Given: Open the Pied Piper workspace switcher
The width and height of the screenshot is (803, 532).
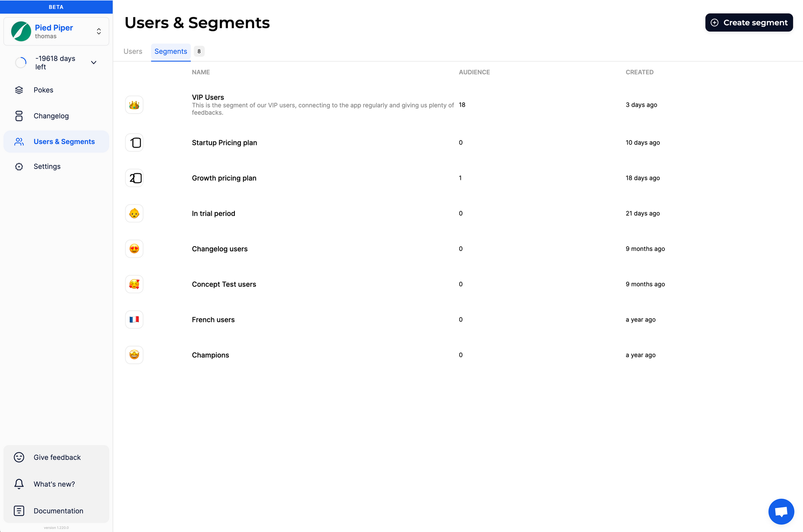Looking at the screenshot, I should click(x=56, y=31).
